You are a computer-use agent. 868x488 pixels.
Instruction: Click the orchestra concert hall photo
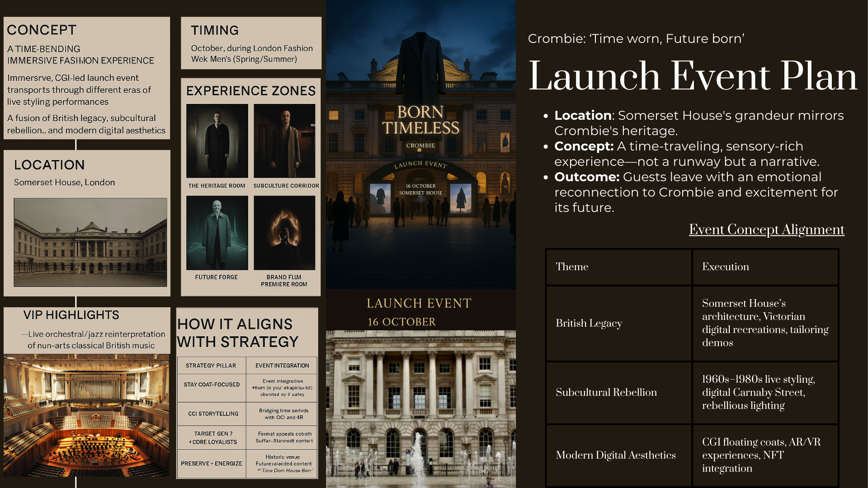[86, 416]
